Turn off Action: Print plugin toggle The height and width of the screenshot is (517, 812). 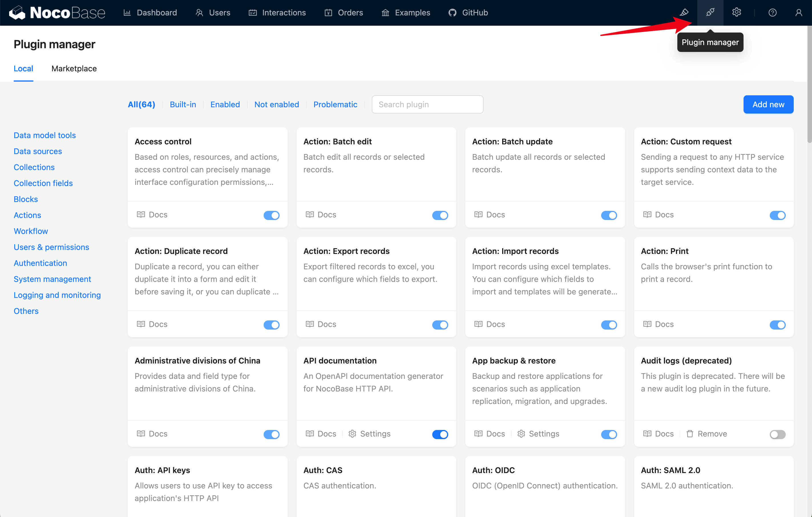[777, 325]
